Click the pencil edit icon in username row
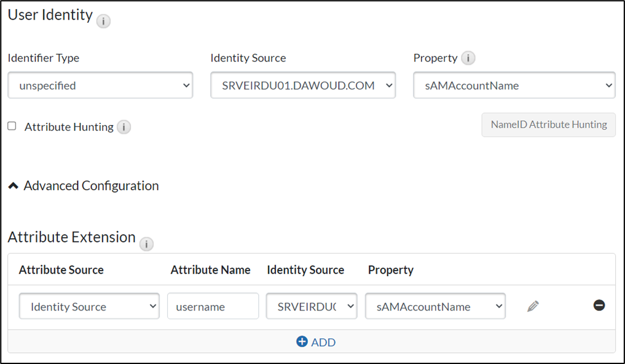 point(533,306)
